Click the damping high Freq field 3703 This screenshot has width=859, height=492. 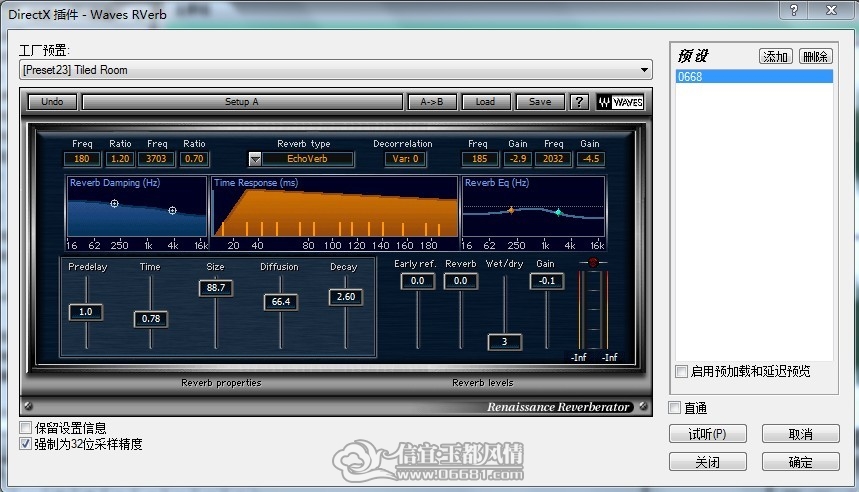pyautogui.click(x=156, y=159)
